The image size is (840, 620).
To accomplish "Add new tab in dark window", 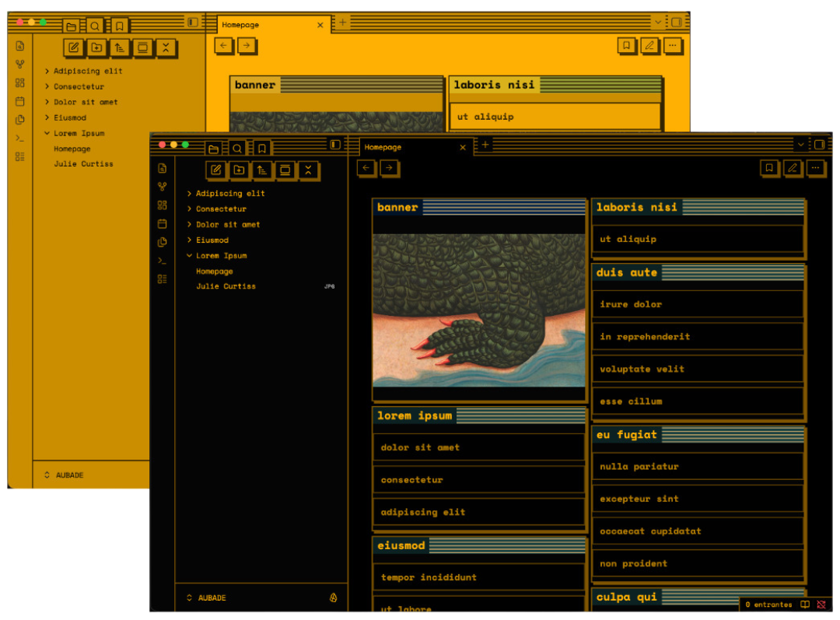I will 485,145.
